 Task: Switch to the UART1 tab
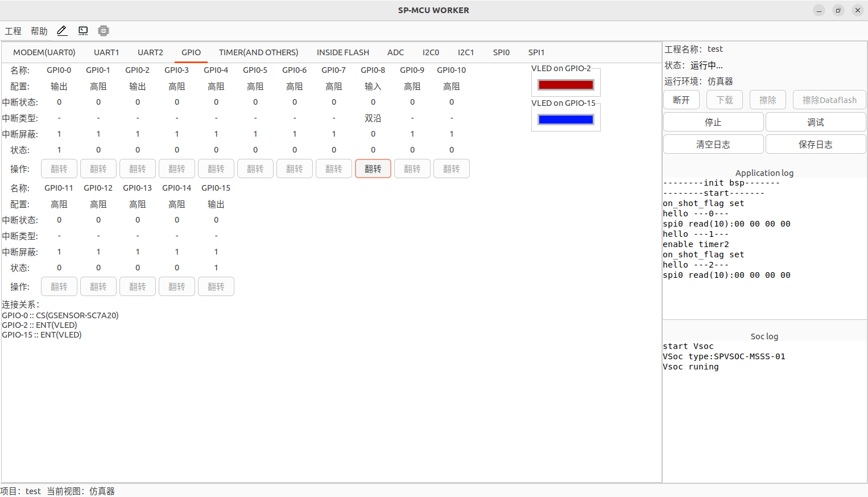106,52
